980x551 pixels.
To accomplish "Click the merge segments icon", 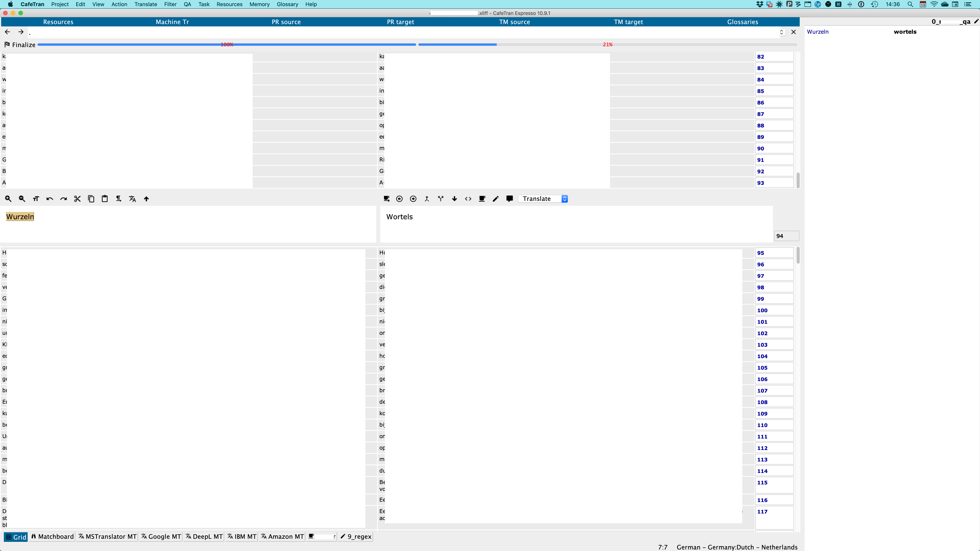I will click(427, 199).
